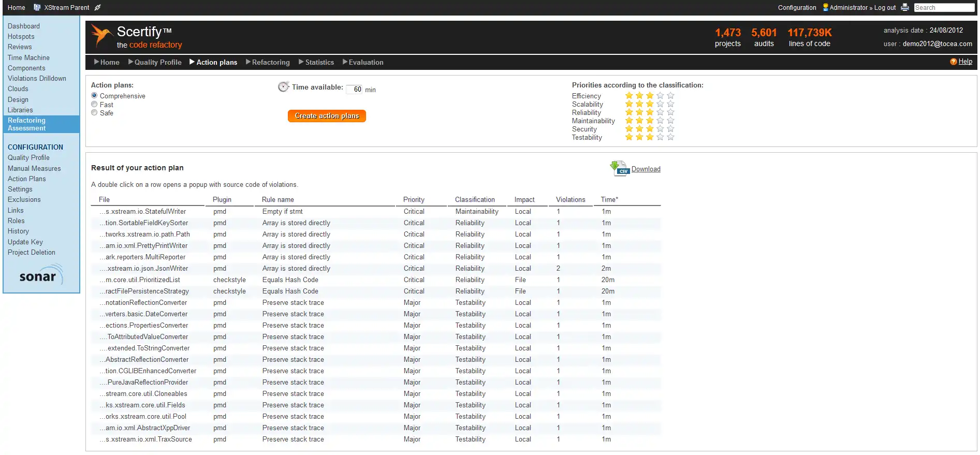
Task: Sort table by Priority column header
Action: pos(414,200)
